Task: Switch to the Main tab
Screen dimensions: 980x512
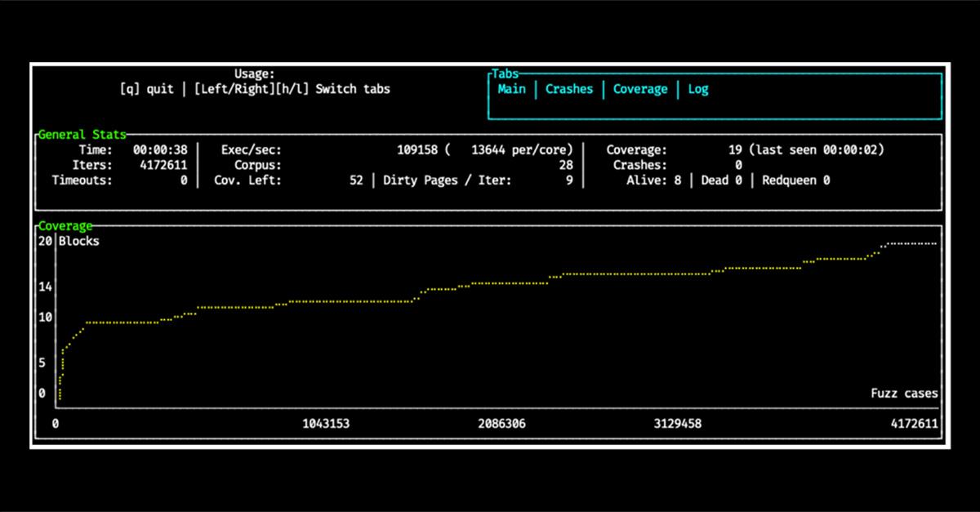Action: [x=511, y=89]
